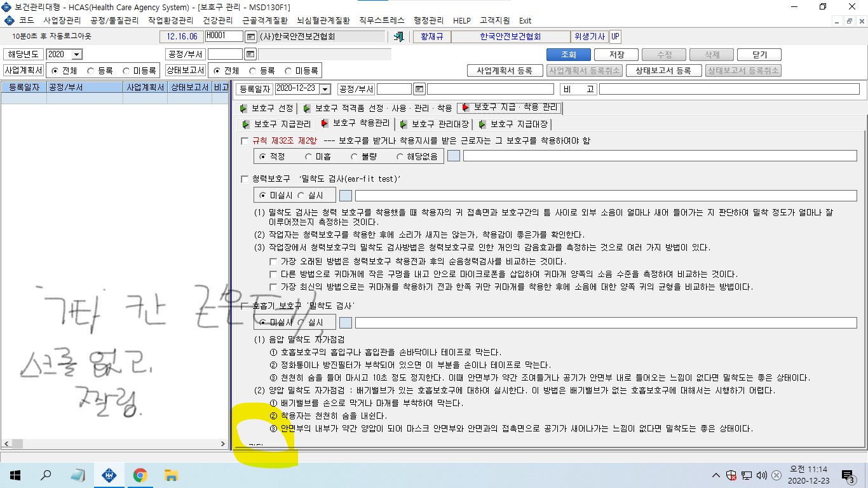Expand the 해당년도 2020 dropdown
This screenshot has height=488, width=868.
coord(77,55)
